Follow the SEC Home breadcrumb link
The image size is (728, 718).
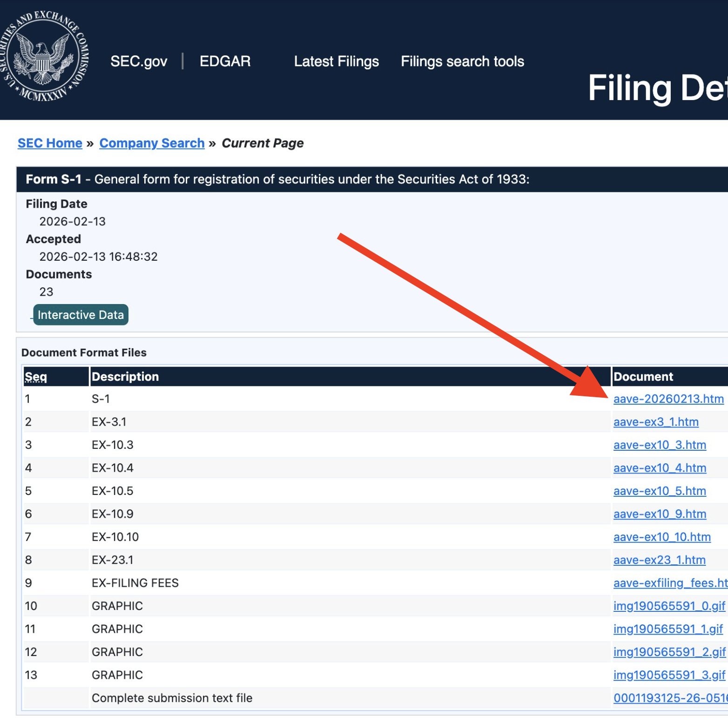click(50, 143)
